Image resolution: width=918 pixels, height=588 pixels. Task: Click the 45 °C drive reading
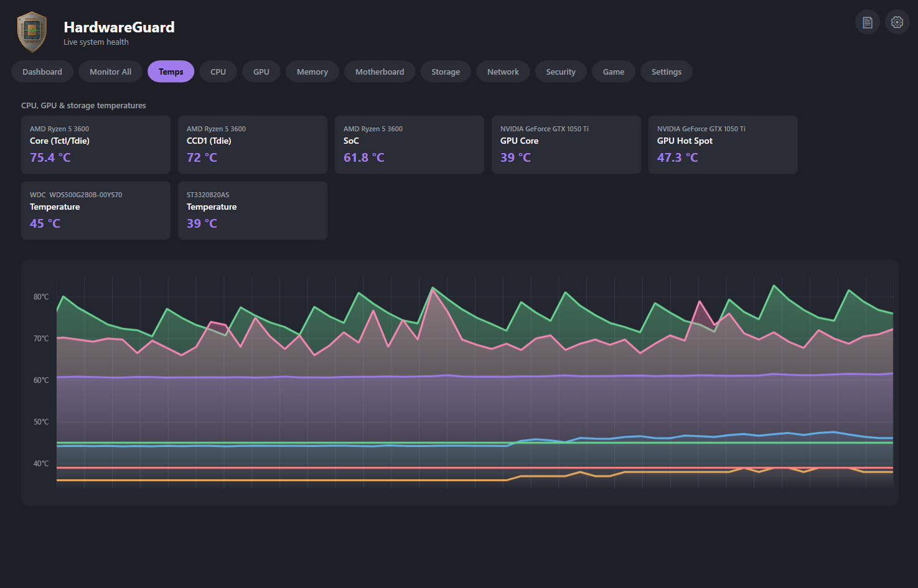45,223
